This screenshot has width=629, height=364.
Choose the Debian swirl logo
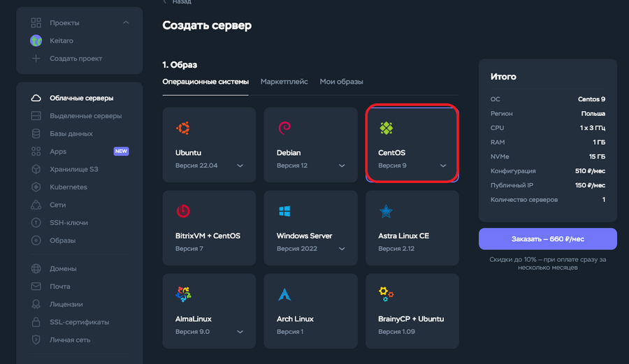[284, 128]
